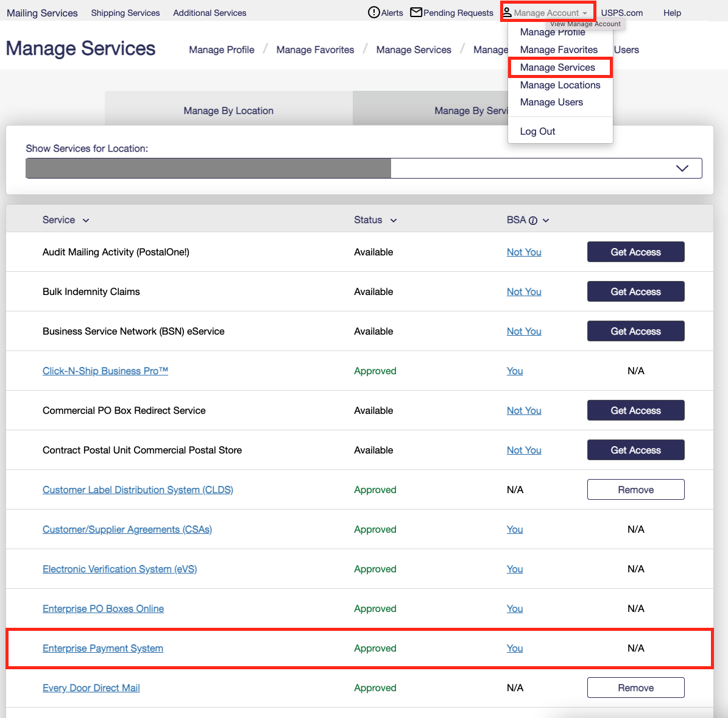Open the Help link
The image size is (728, 718).
click(672, 13)
